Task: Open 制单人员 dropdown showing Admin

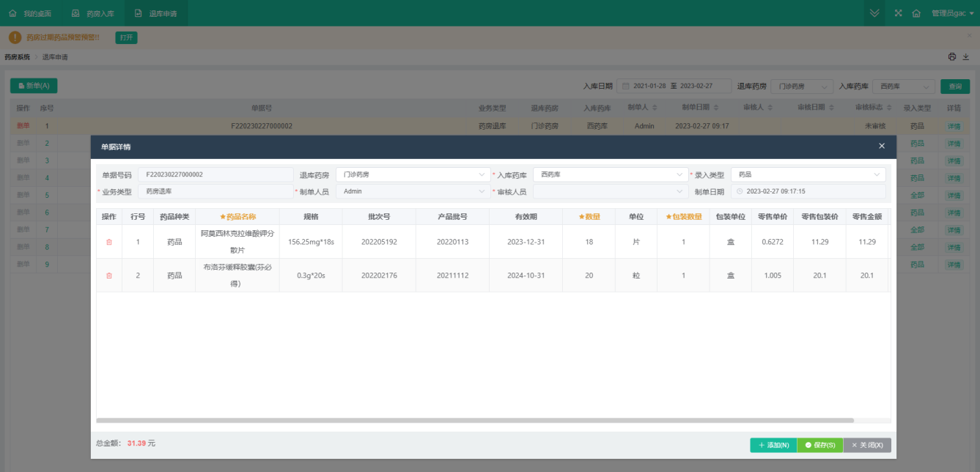Action: coord(413,191)
